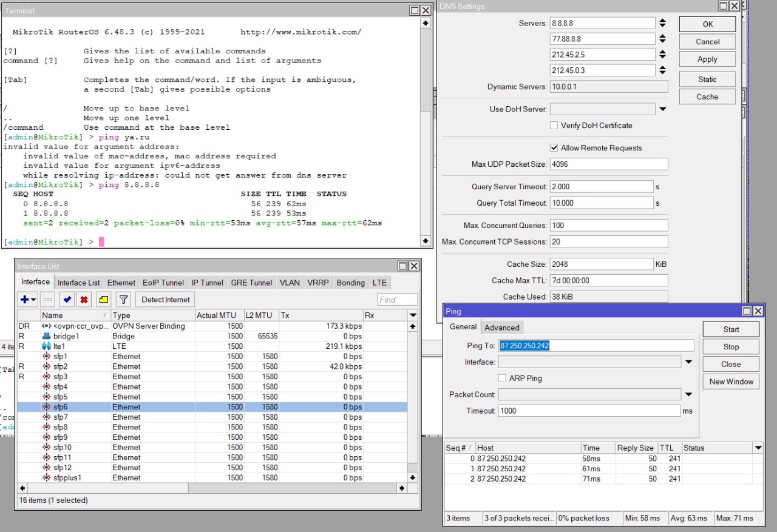Image resolution: width=777 pixels, height=532 pixels.
Task: Maximize the Interface List window
Action: (x=402, y=266)
